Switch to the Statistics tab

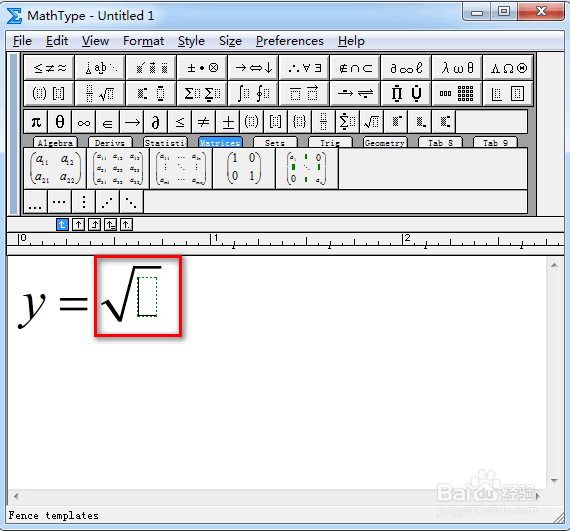tap(165, 142)
